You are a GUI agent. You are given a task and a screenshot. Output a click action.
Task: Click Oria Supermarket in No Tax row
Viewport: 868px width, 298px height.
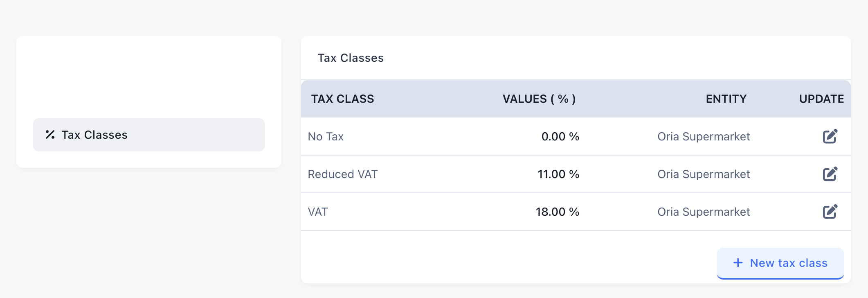click(704, 136)
